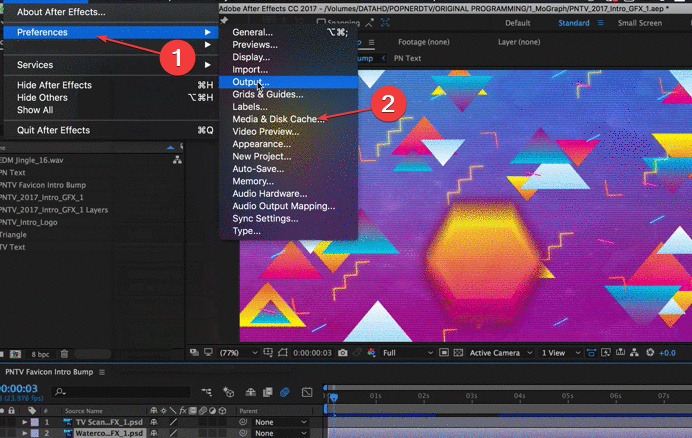Open Video Preview preferences
The height and width of the screenshot is (438, 692).
(x=288, y=131)
